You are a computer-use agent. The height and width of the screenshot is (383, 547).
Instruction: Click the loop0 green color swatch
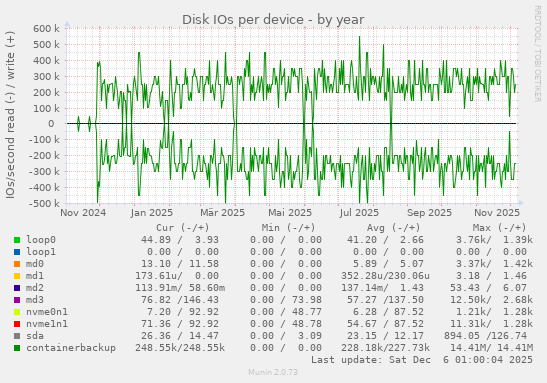click(17, 240)
